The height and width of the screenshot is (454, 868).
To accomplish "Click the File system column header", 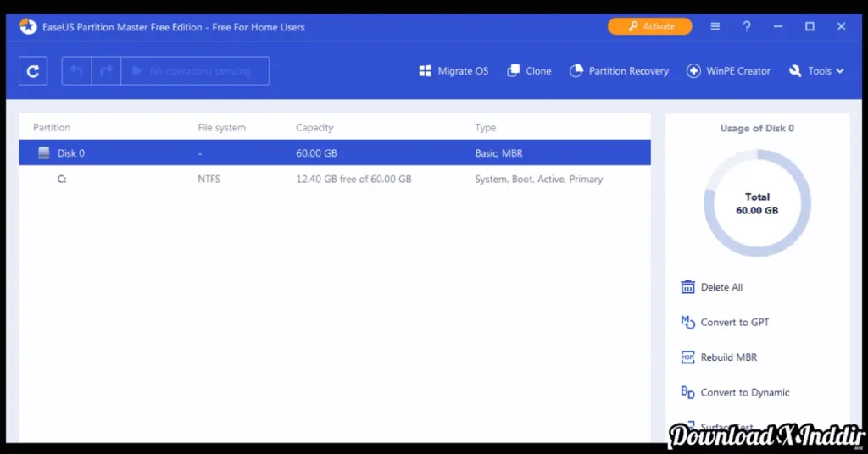I will pyautogui.click(x=221, y=127).
